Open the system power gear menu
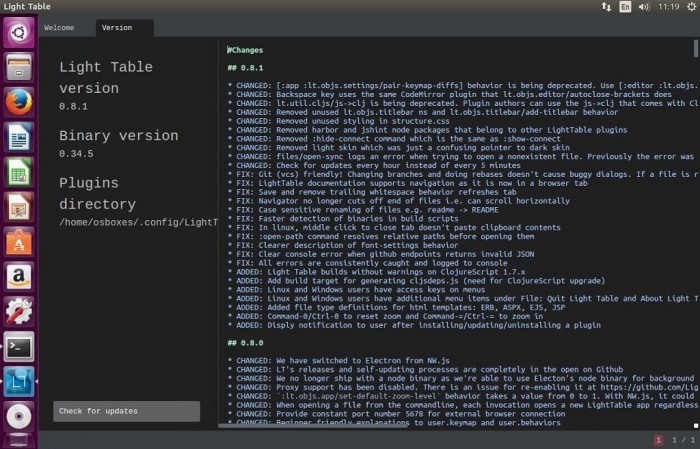Screen dimensions: 700x449 point(692,7)
